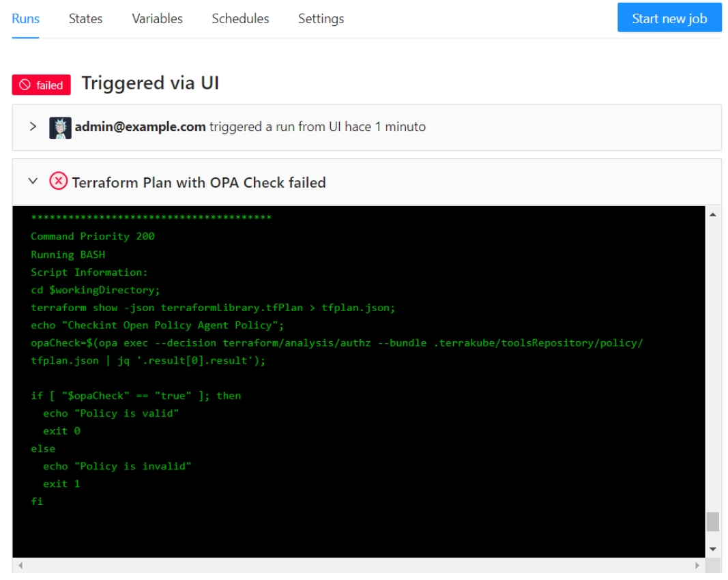Click the admin@example.com user name
The width and height of the screenshot is (728, 580).
[140, 127]
